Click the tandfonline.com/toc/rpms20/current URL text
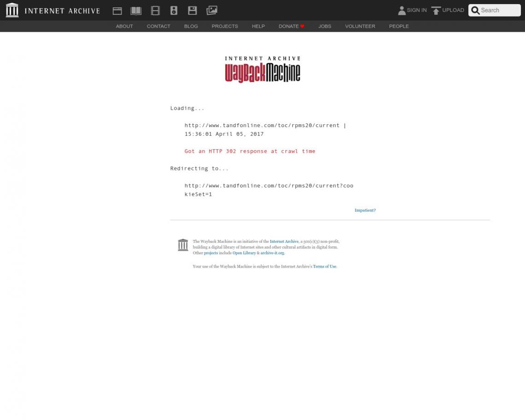Screen dimensions: 525x420 point(262,125)
